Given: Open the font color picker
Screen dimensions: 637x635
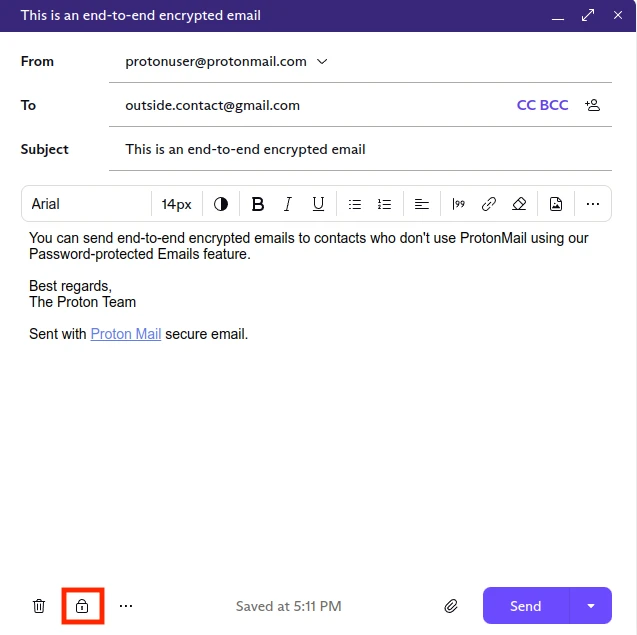Looking at the screenshot, I should (221, 204).
